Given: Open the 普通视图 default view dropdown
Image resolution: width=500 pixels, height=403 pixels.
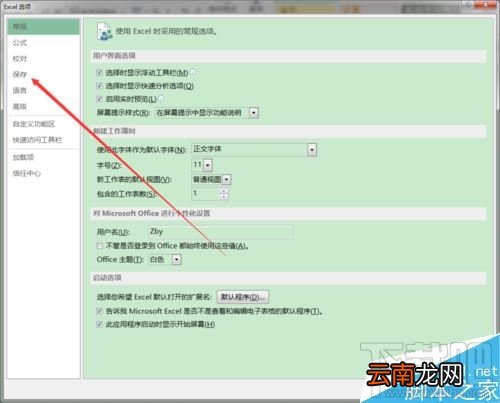Looking at the screenshot, I should click(x=227, y=180).
